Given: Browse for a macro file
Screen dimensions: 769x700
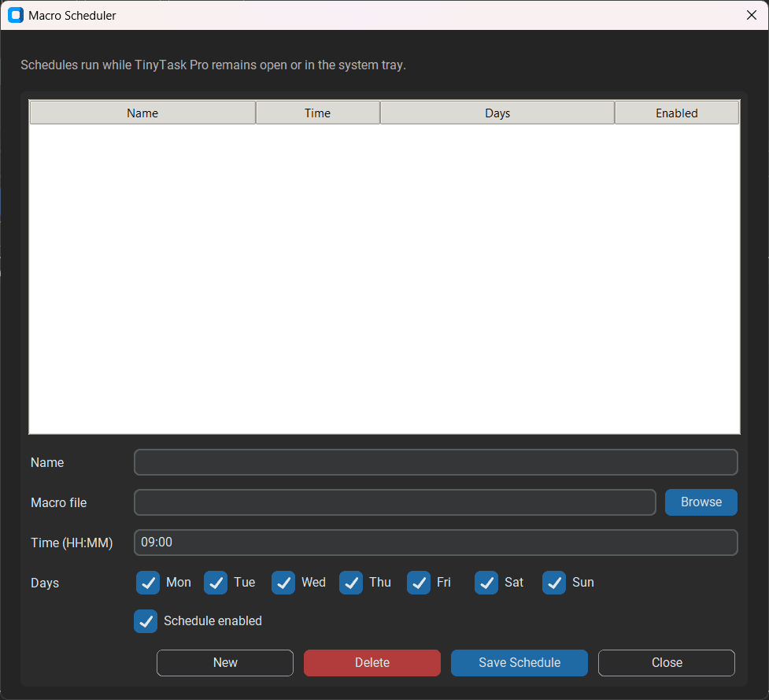Looking at the screenshot, I should click(701, 502).
